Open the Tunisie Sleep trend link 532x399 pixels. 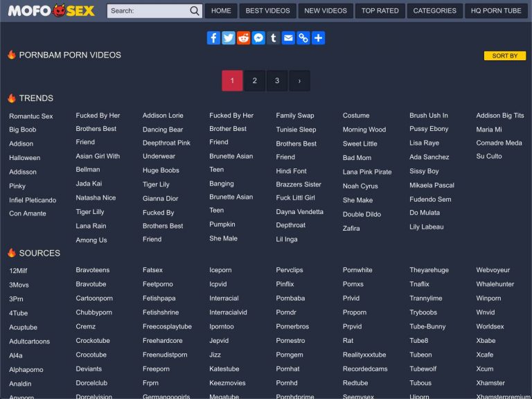coord(296,130)
